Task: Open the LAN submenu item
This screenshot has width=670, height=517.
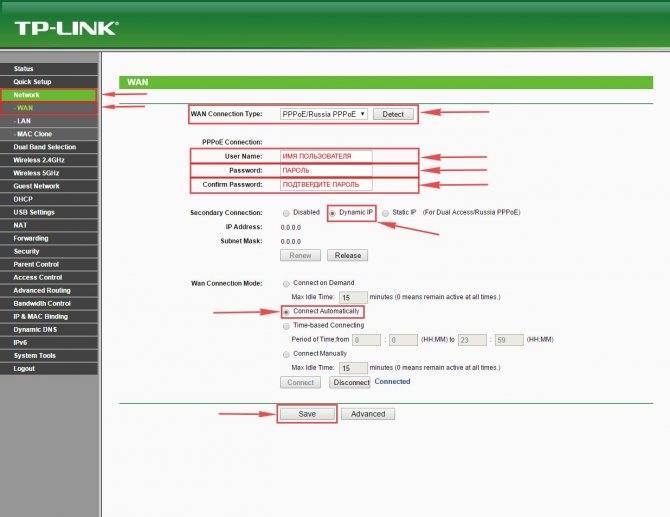Action: pos(49,121)
